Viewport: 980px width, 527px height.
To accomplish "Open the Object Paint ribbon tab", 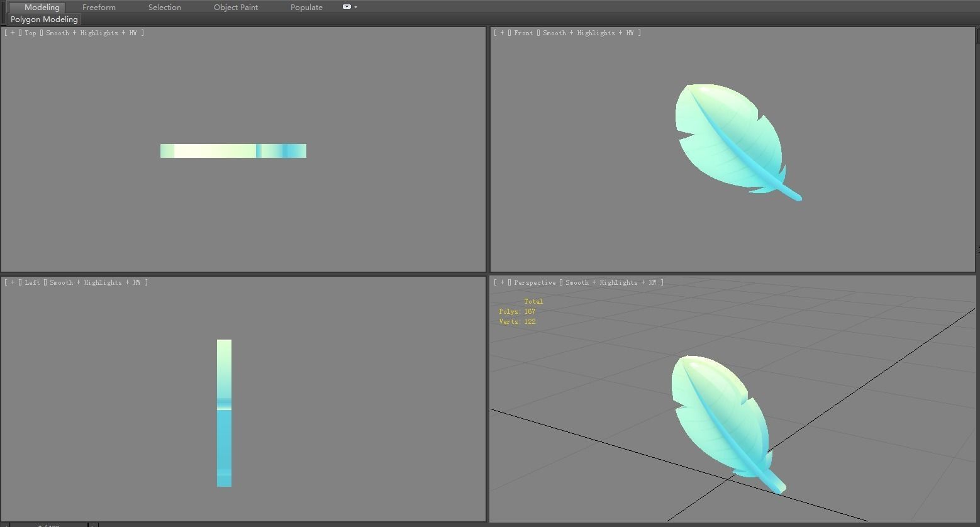I will [236, 7].
